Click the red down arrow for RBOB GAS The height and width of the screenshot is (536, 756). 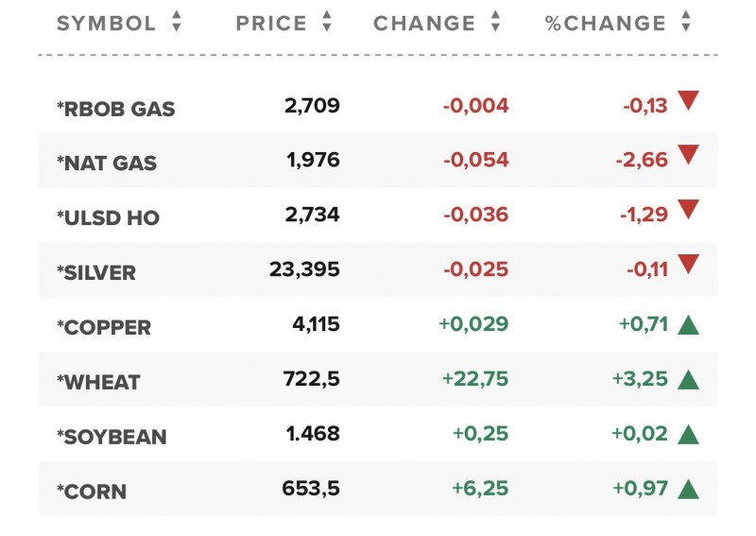688,100
